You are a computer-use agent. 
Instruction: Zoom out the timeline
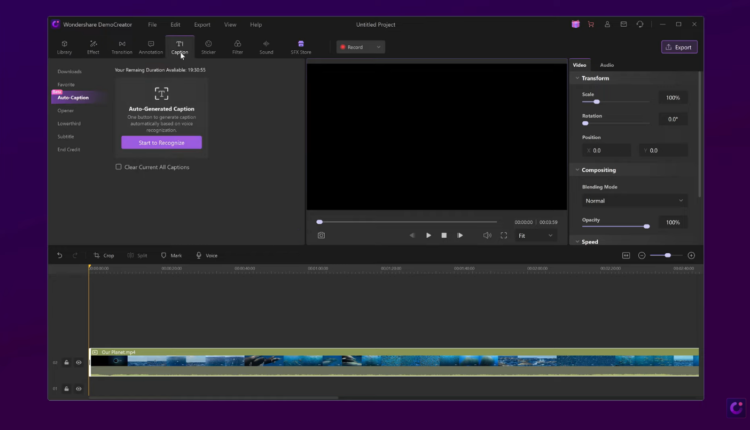pyautogui.click(x=642, y=255)
